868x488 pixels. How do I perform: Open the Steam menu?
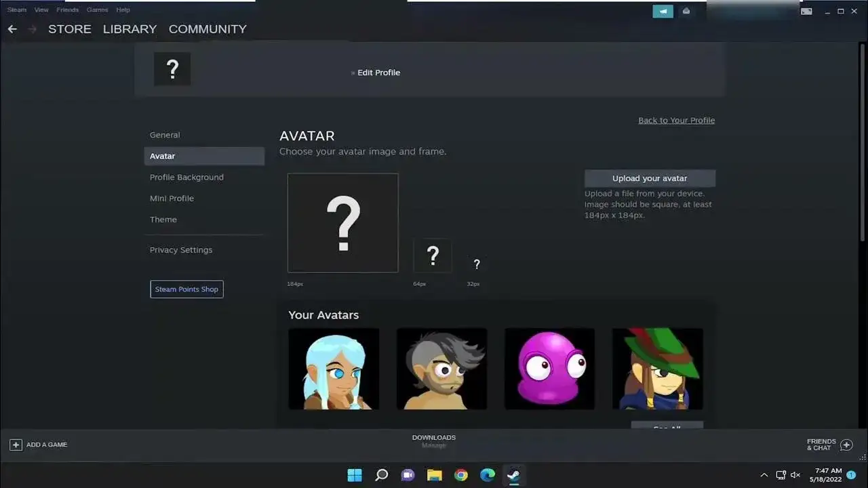tap(16, 9)
